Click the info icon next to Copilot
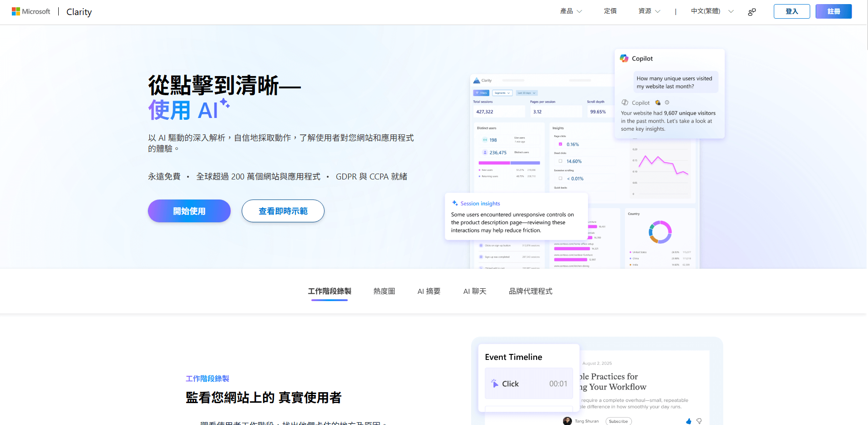868x425 pixels. [667, 102]
